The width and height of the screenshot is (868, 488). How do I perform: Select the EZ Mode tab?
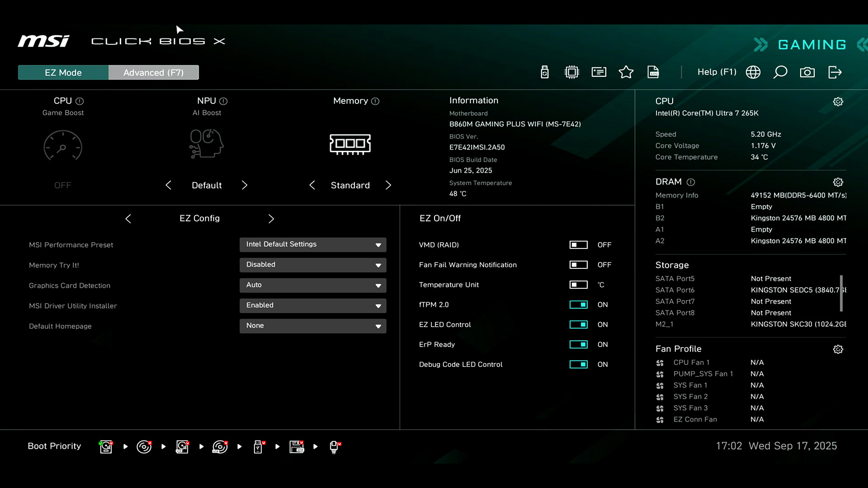(63, 72)
